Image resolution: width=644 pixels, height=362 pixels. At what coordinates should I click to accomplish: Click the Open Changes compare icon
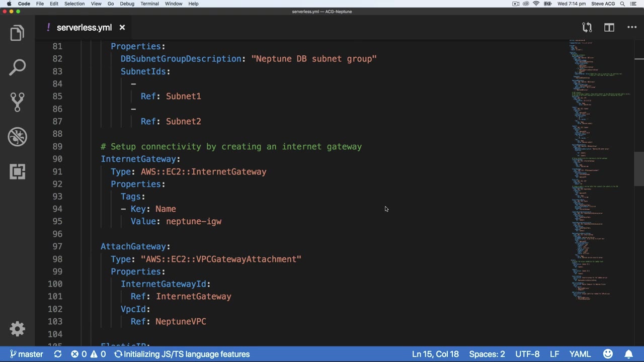pos(587,28)
